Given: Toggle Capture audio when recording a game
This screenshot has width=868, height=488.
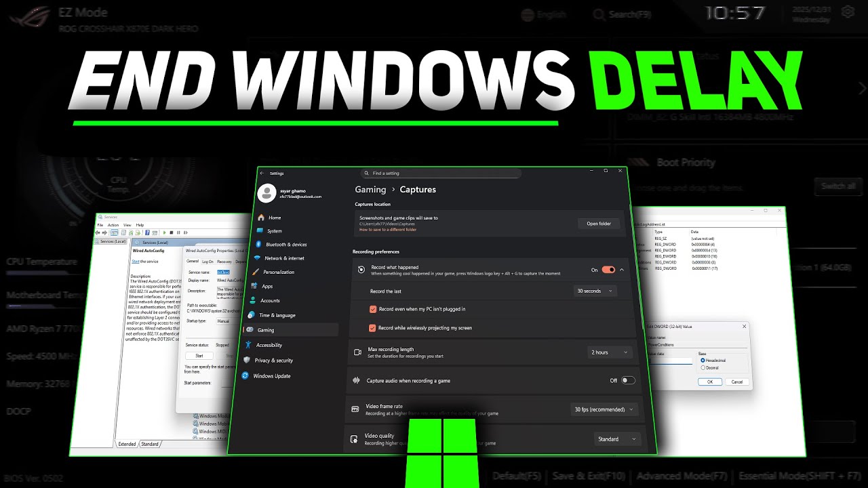Looking at the screenshot, I should click(x=629, y=380).
